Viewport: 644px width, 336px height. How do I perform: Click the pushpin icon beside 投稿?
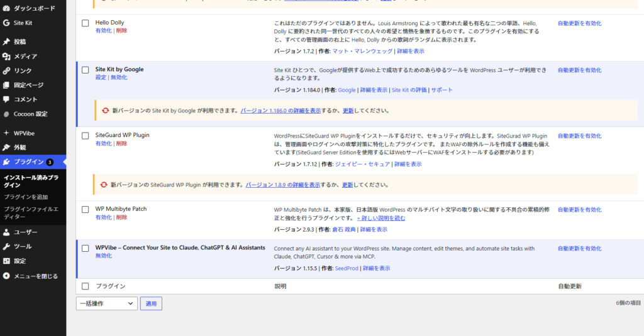(6, 41)
